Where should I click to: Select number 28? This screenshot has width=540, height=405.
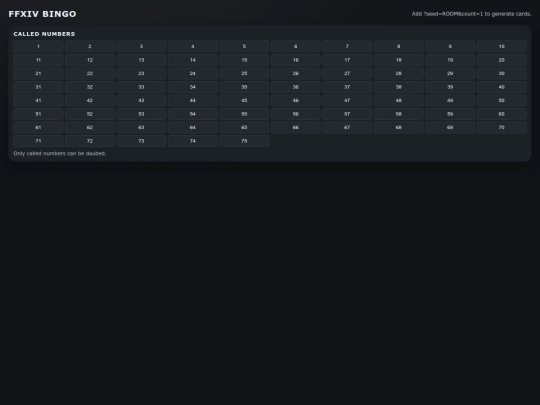pyautogui.click(x=398, y=73)
